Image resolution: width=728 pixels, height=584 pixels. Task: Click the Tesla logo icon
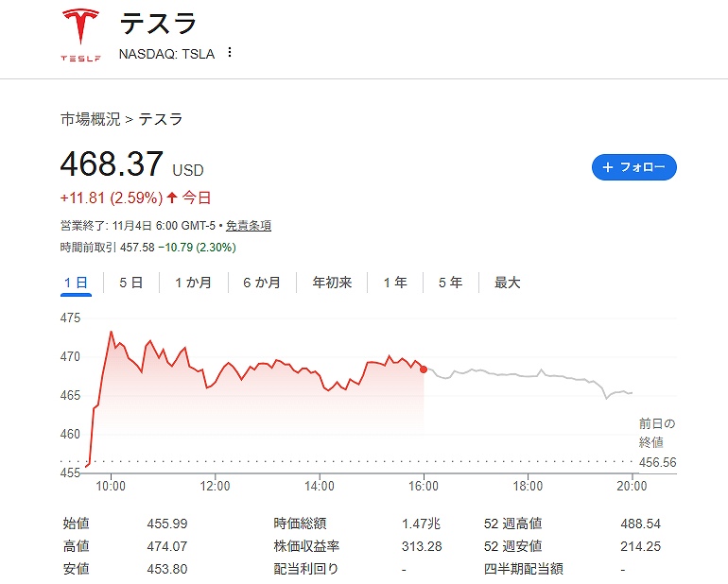(x=80, y=35)
